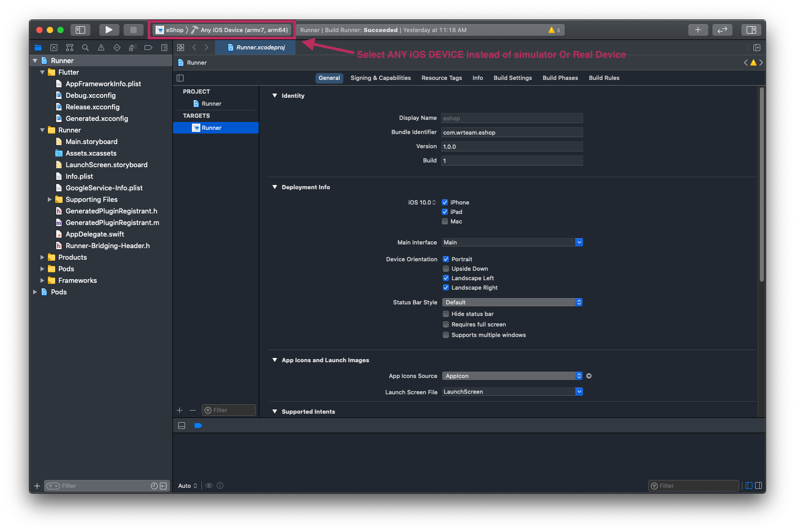Remove selected target with minus
The height and width of the screenshot is (532, 795).
(x=192, y=410)
